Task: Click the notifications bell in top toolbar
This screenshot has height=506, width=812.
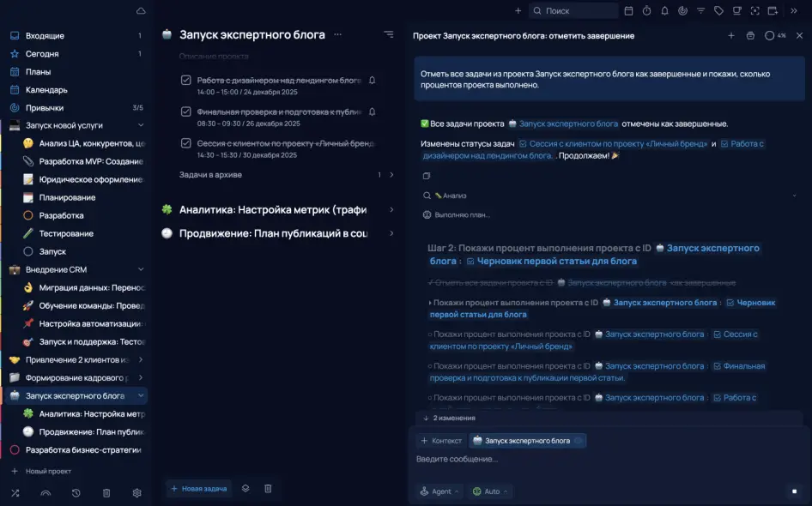Action: 664,11
